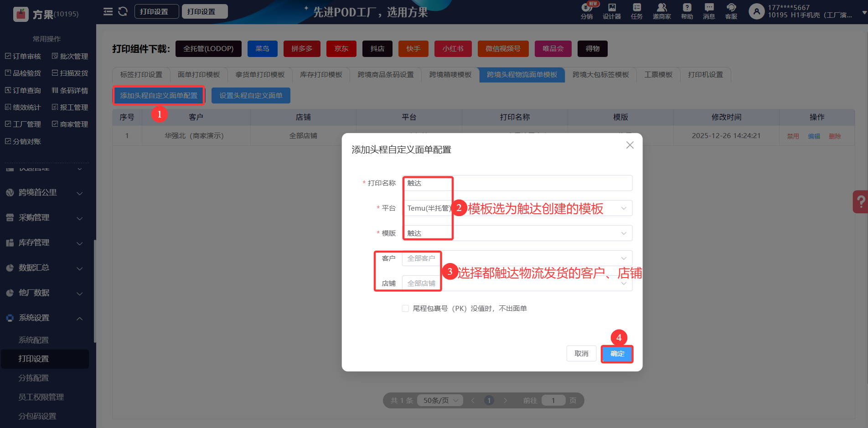Click the 打印名称 input field
Viewport: 868px width, 428px height.
tap(517, 183)
